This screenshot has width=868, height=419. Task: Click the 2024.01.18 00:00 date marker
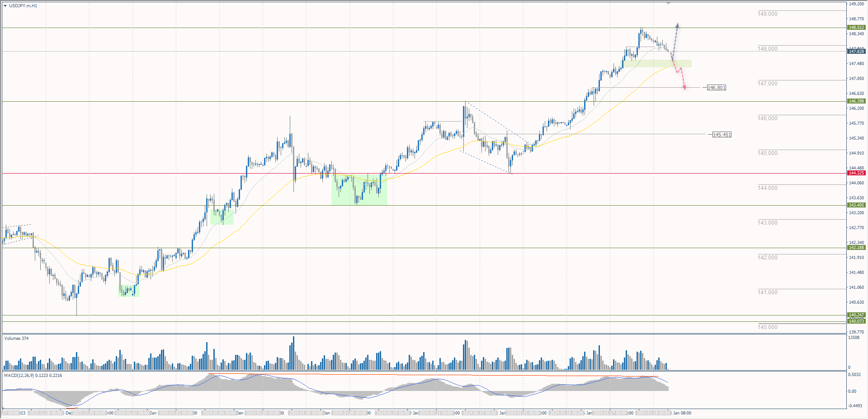click(653, 413)
